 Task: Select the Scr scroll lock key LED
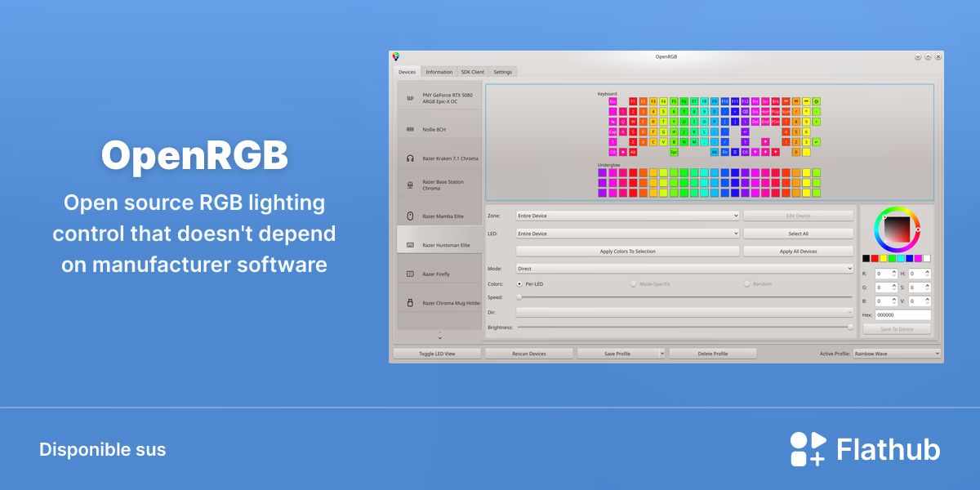tap(765, 101)
